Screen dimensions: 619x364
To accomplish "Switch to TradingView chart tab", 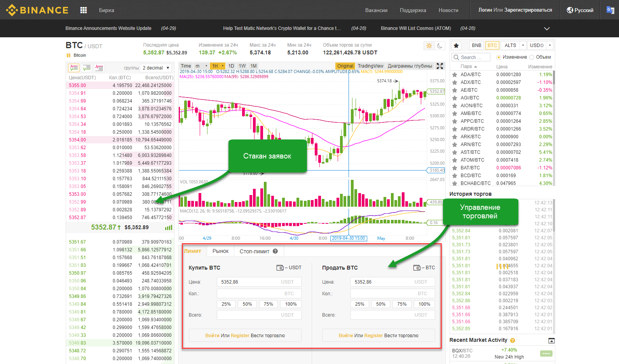I will click(x=370, y=66).
